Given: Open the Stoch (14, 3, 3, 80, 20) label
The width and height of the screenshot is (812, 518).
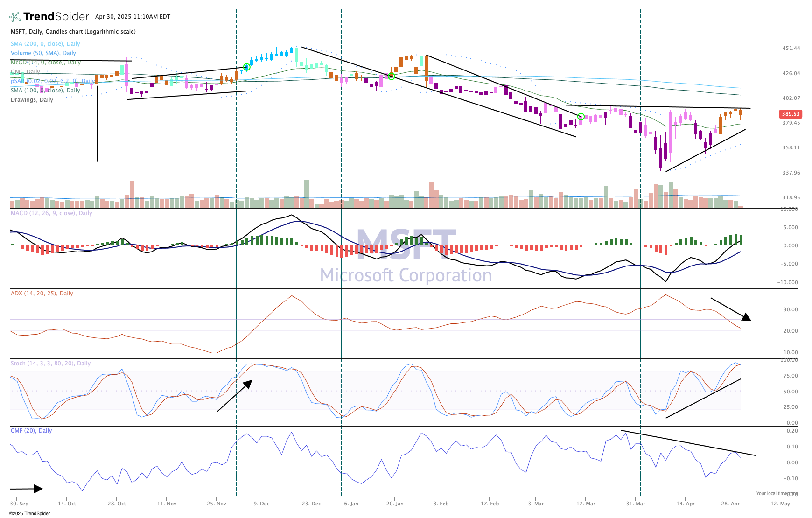Looking at the screenshot, I should pyautogui.click(x=50, y=364).
